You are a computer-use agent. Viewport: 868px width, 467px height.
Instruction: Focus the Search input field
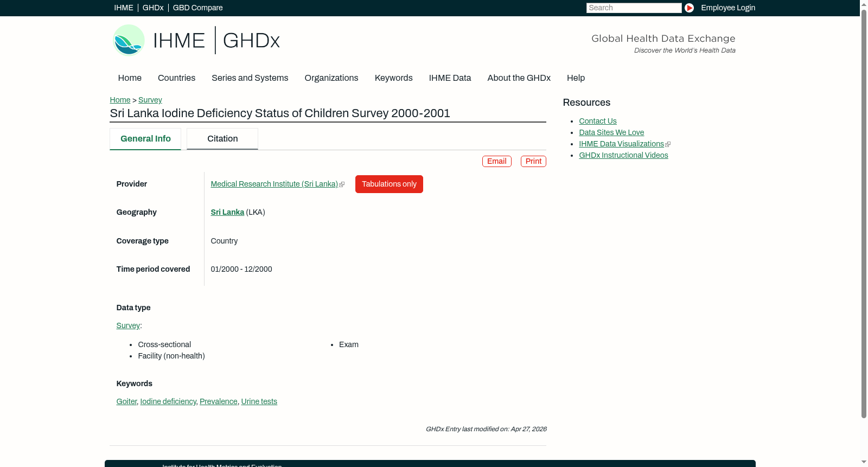(x=634, y=8)
